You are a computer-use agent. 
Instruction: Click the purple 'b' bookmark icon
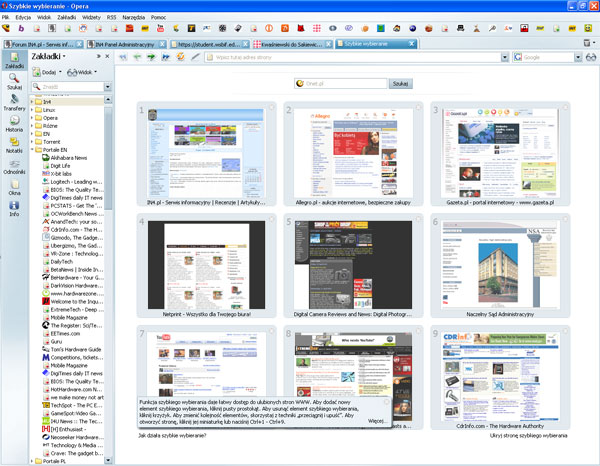tap(21, 28)
